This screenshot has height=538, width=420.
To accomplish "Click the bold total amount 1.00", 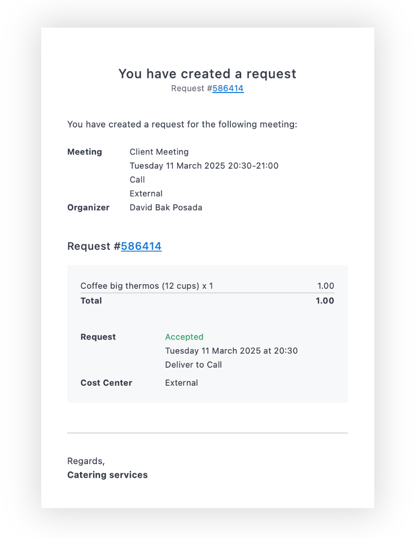I will pyautogui.click(x=325, y=301).
